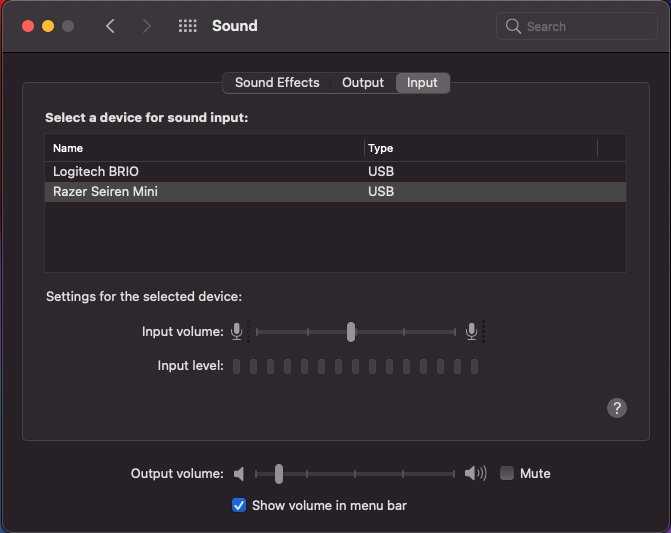Click the low input volume microphone icon
The image size is (671, 533).
[x=237, y=332]
